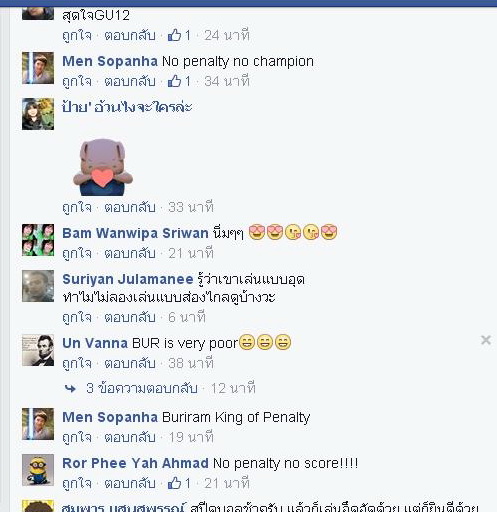The width and height of the screenshot is (497, 512).
Task: Click Bam Wanwipa Sriwan avatar thumbnail
Action: click(x=38, y=240)
